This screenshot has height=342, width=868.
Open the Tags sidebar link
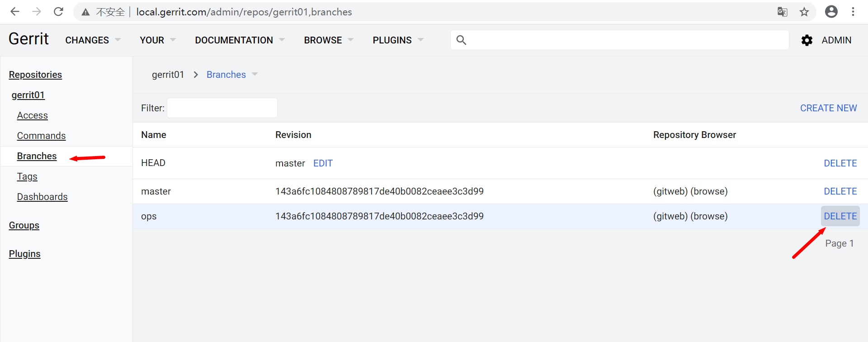pyautogui.click(x=27, y=176)
